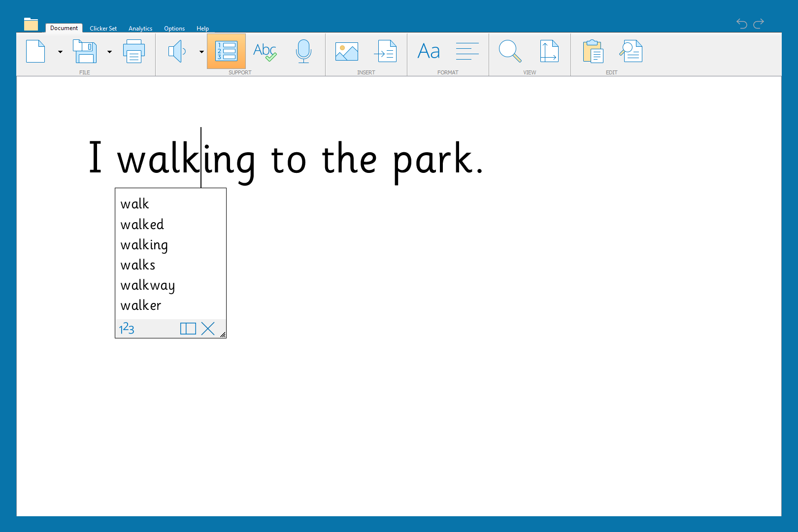Click the Save document floppy icon
Image resolution: width=798 pixels, height=532 pixels.
point(85,51)
